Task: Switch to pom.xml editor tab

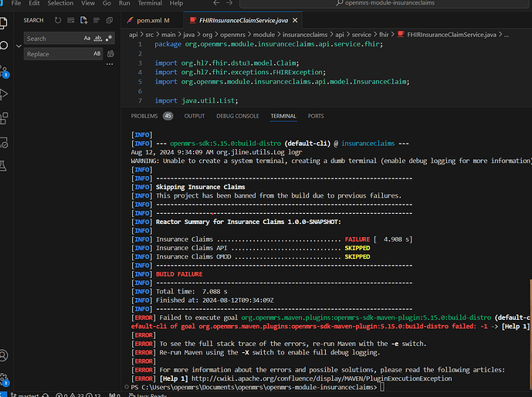Action: (153, 20)
